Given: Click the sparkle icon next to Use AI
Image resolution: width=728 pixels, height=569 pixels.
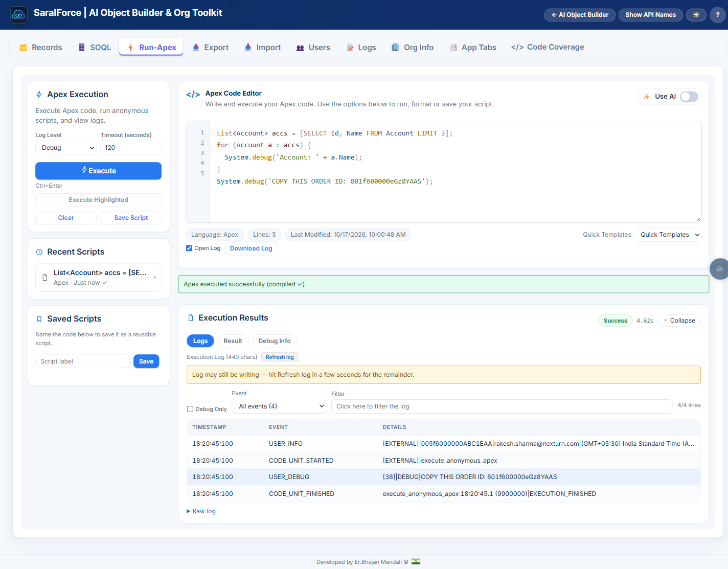Looking at the screenshot, I should coord(647,97).
